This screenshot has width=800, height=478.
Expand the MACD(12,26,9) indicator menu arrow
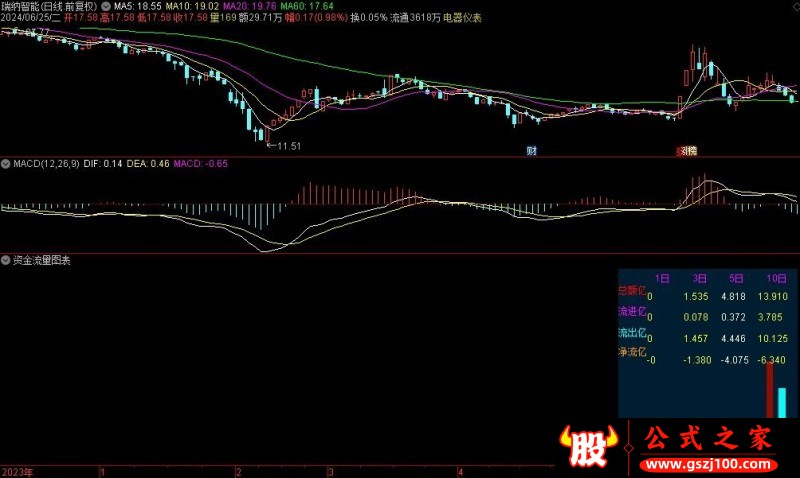[6, 164]
